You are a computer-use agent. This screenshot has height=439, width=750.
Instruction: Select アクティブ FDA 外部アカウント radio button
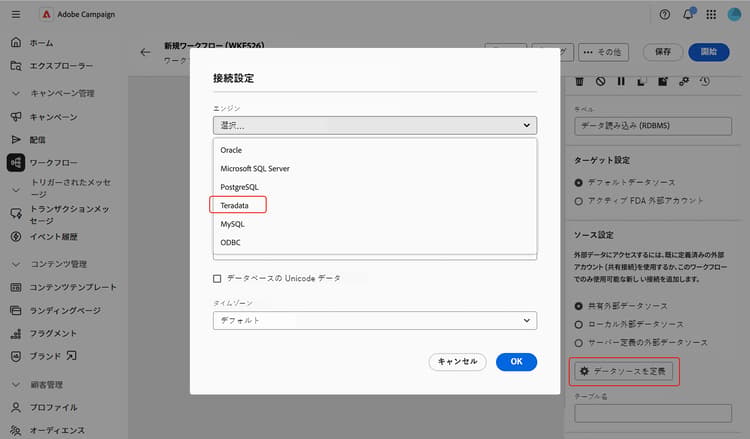pos(578,201)
